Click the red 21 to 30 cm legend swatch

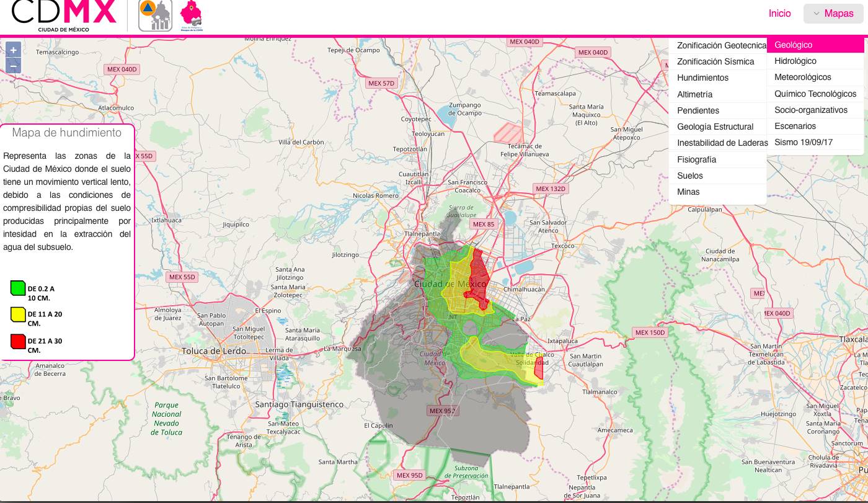coord(17,341)
